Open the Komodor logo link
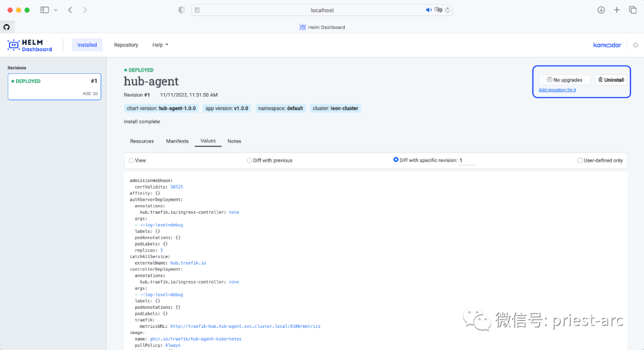 (607, 45)
